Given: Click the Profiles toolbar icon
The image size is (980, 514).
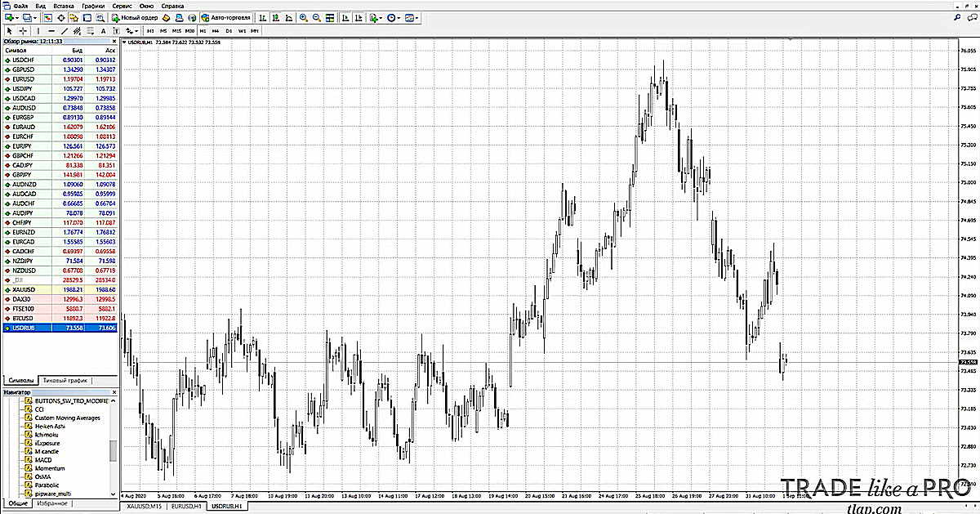Looking at the screenshot, I should point(26,17).
